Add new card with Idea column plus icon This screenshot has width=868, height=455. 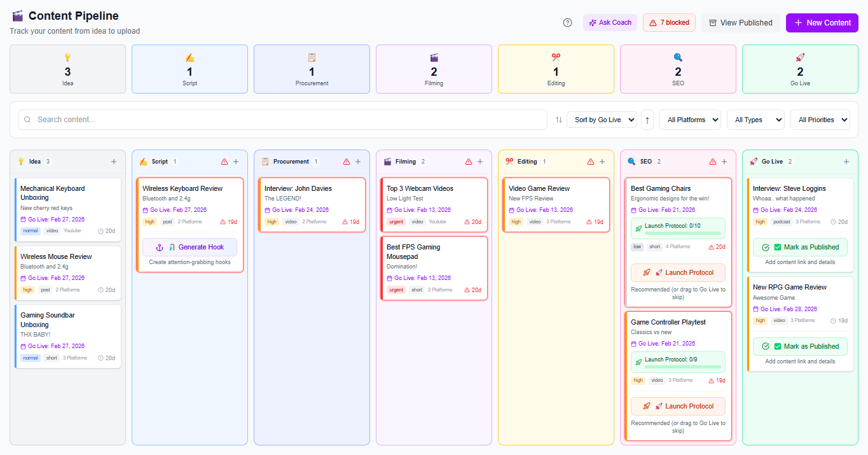point(114,162)
